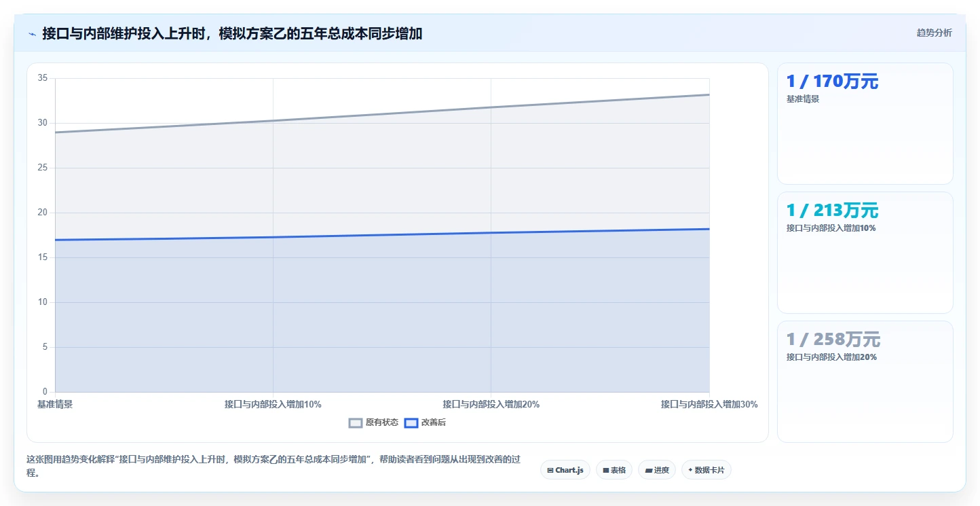Click the chart title text in the header
The height and width of the screenshot is (506, 980).
tap(232, 33)
